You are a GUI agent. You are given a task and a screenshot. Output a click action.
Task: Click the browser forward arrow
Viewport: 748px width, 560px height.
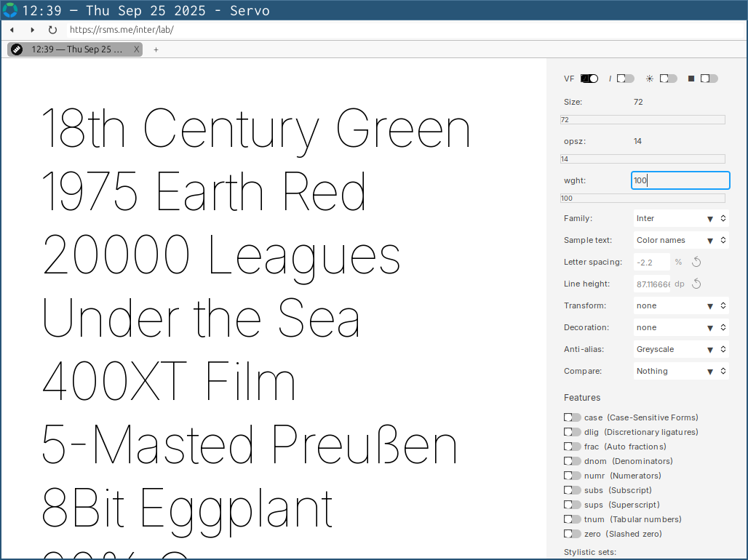coord(32,30)
